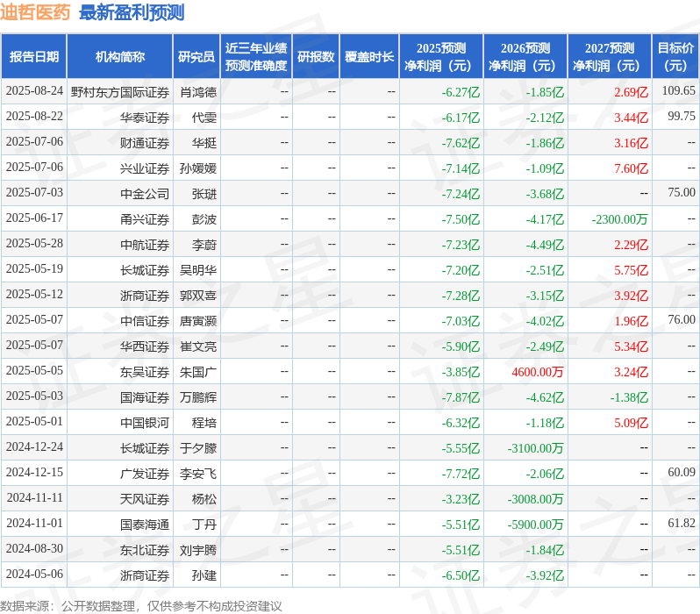700x614 pixels.
Task: Click researcher name 李蔚
Action: click(204, 245)
